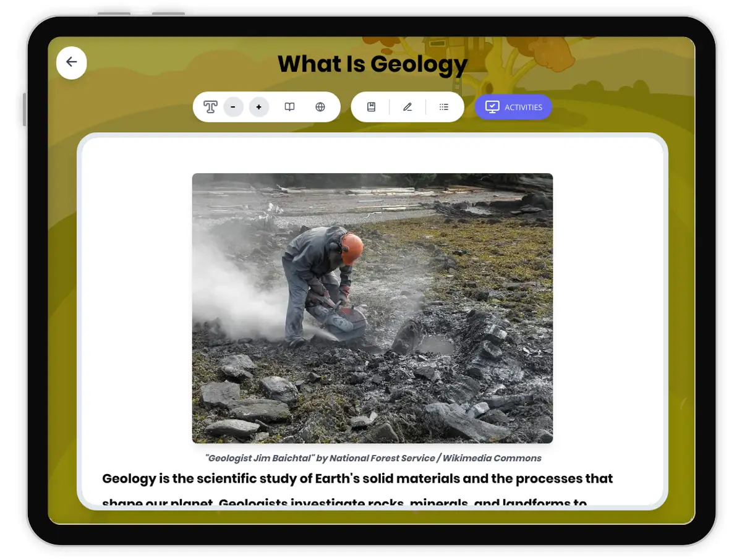
Task: Open the reading mode book icon
Action: click(289, 107)
